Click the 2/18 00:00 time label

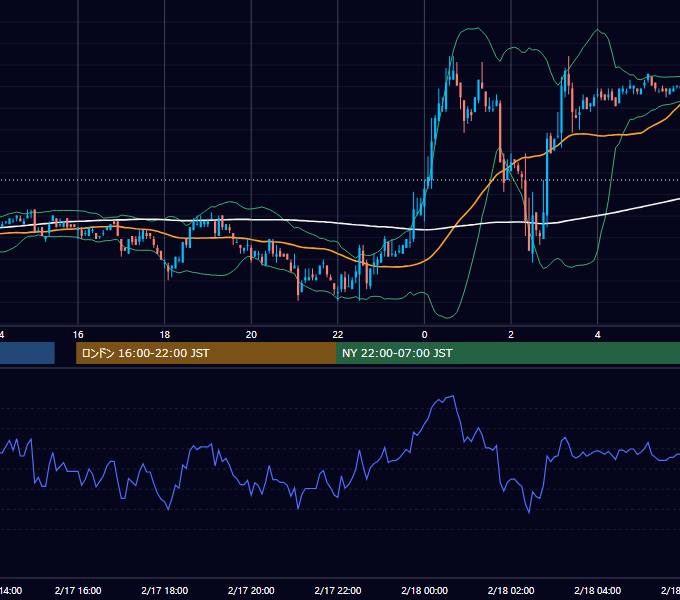coord(425,590)
